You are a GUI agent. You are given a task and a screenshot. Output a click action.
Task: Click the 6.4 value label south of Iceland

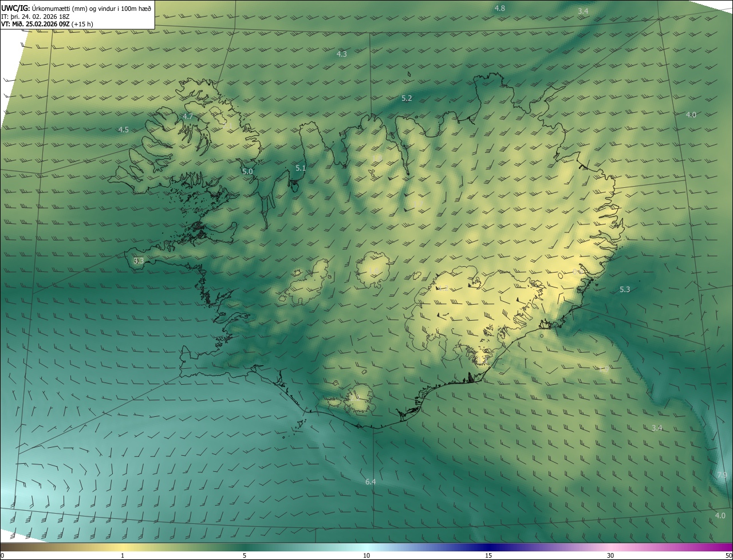pos(371,482)
